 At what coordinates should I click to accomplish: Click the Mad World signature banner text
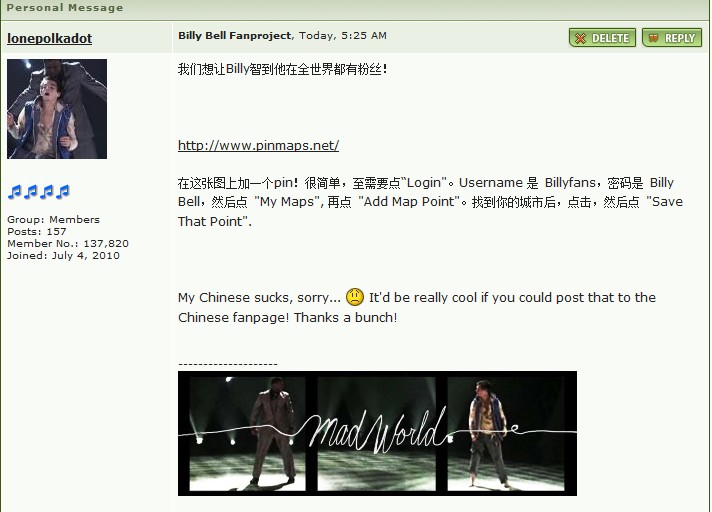point(377,430)
